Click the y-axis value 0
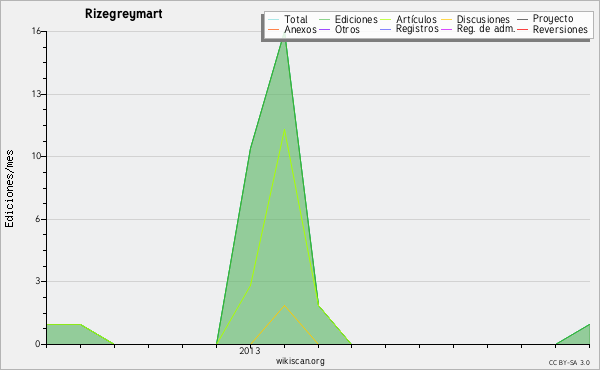 click(x=38, y=344)
